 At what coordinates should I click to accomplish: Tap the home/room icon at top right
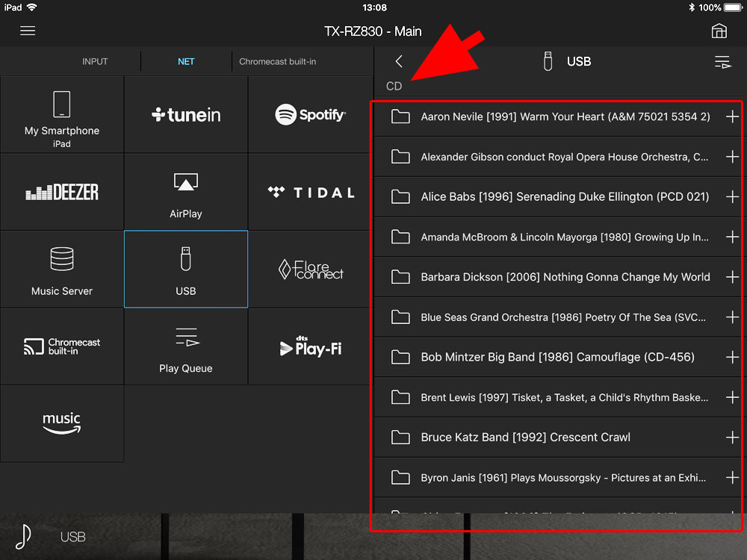(719, 31)
